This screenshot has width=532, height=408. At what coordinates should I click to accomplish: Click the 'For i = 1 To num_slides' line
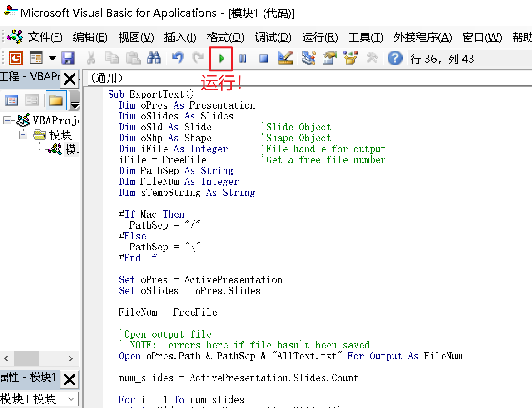click(181, 399)
